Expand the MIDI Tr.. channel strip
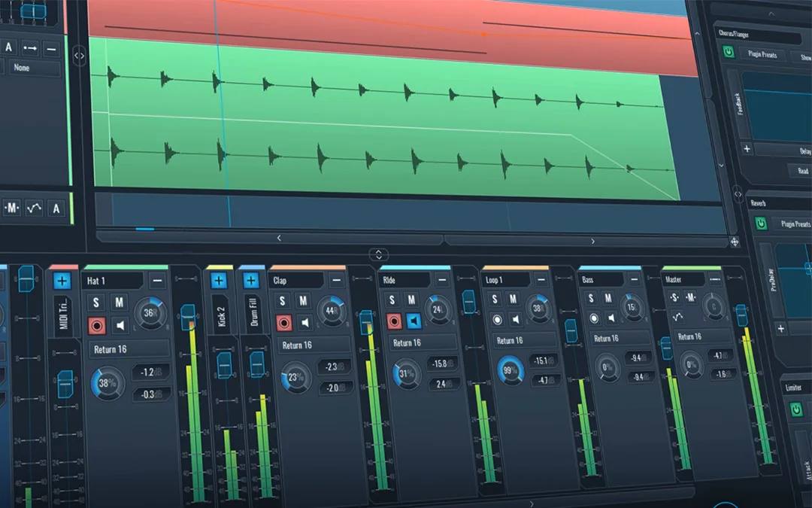The image size is (812, 508). tap(62, 281)
